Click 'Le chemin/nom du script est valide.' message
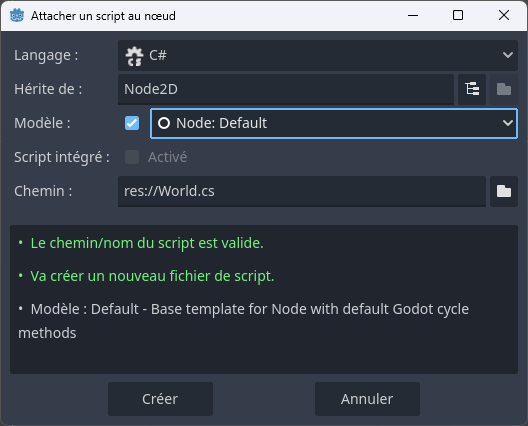The width and height of the screenshot is (528, 426). pyautogui.click(x=147, y=243)
